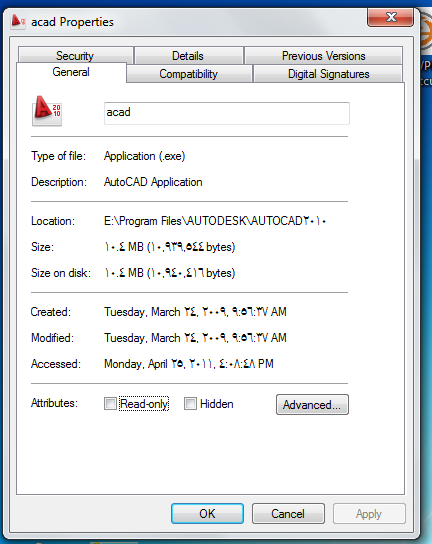Screen dimensions: 432x544
Task: View the Digital Signatures tab
Action: 328,74
